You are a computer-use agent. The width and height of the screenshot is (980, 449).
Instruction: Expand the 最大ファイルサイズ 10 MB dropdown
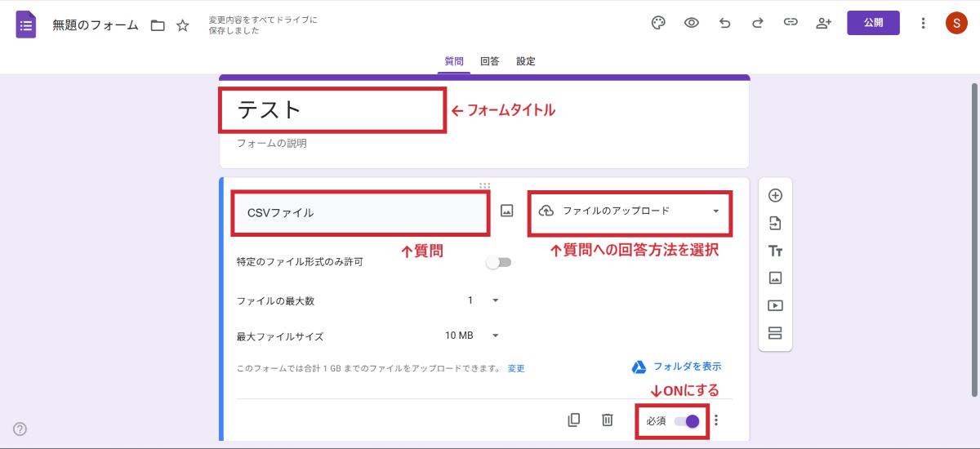472,336
